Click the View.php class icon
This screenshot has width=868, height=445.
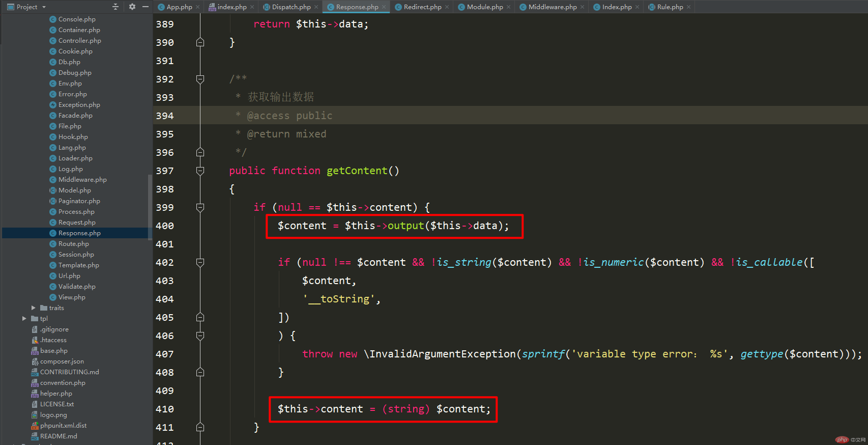[53, 297]
